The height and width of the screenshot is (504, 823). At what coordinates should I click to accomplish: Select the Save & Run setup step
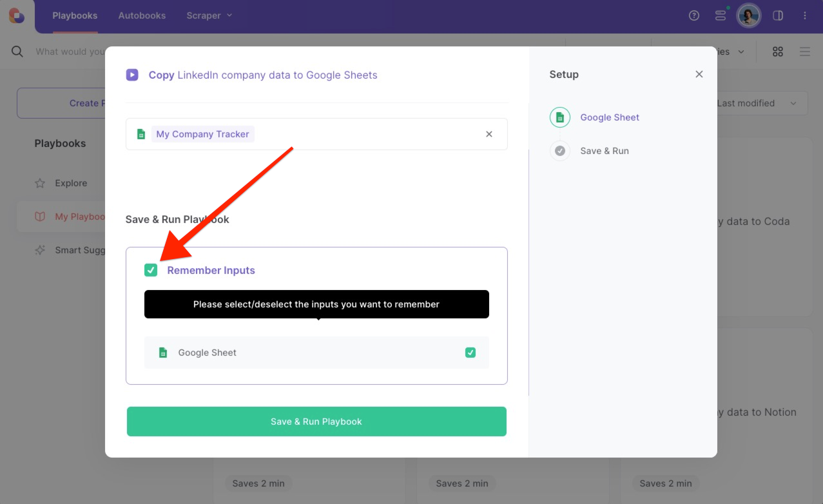(x=605, y=151)
